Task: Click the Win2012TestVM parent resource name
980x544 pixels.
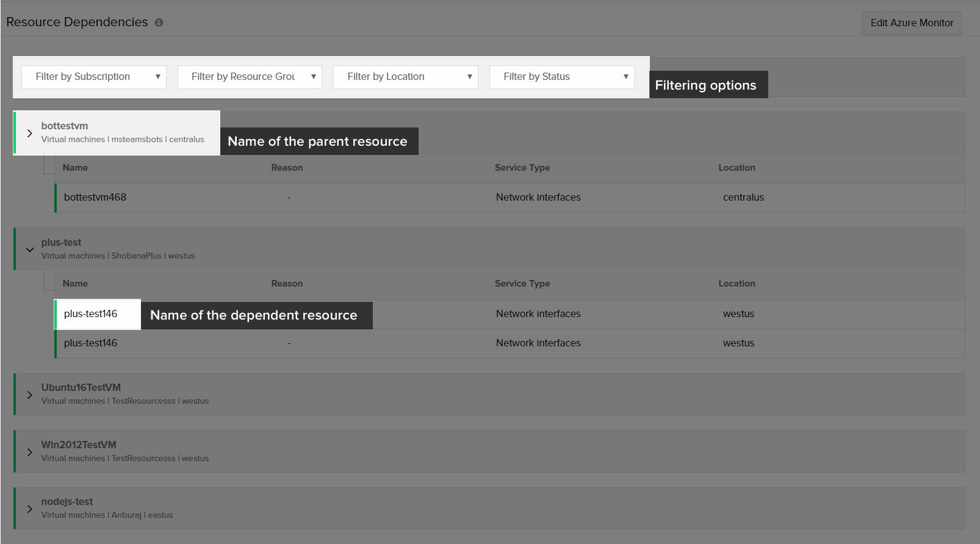Action: [x=79, y=445]
